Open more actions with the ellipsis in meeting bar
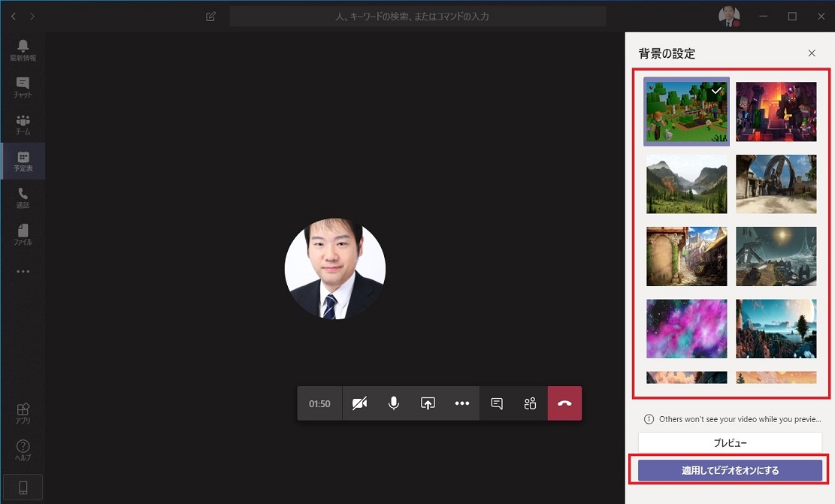This screenshot has width=835, height=504. pos(462,403)
